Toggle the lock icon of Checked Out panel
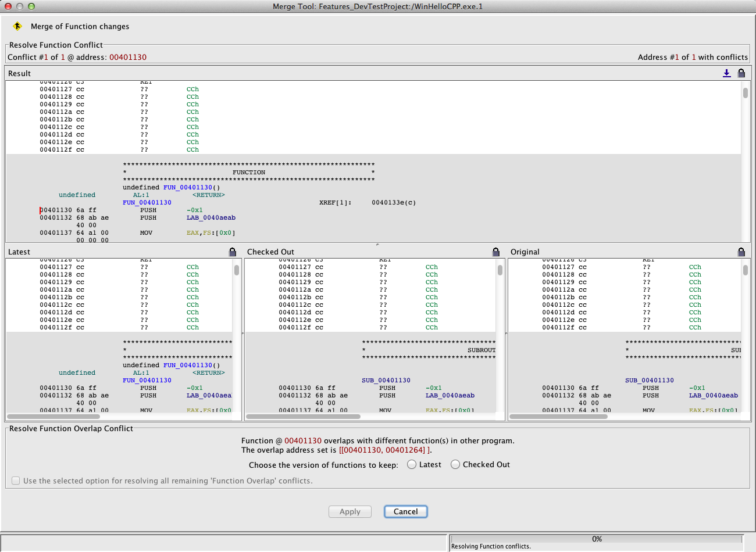 coord(495,252)
